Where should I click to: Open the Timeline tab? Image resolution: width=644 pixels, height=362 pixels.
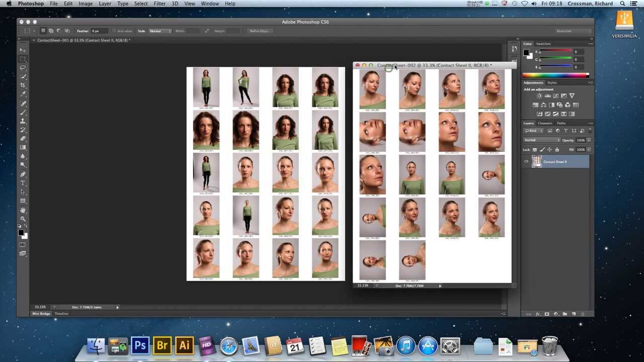pyautogui.click(x=61, y=314)
